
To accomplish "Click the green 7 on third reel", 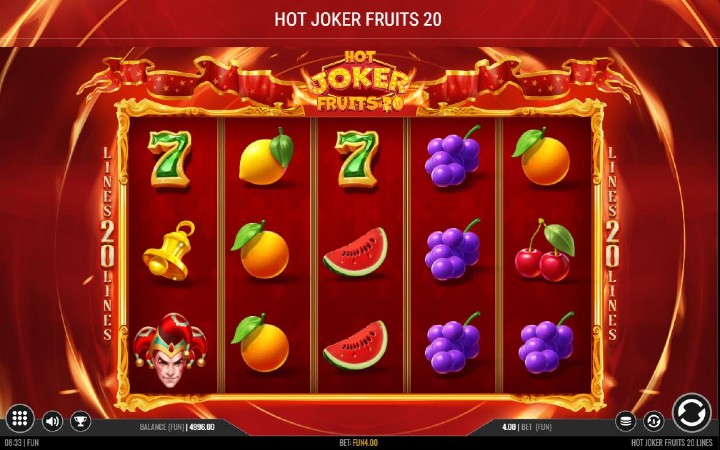I will 357,159.
